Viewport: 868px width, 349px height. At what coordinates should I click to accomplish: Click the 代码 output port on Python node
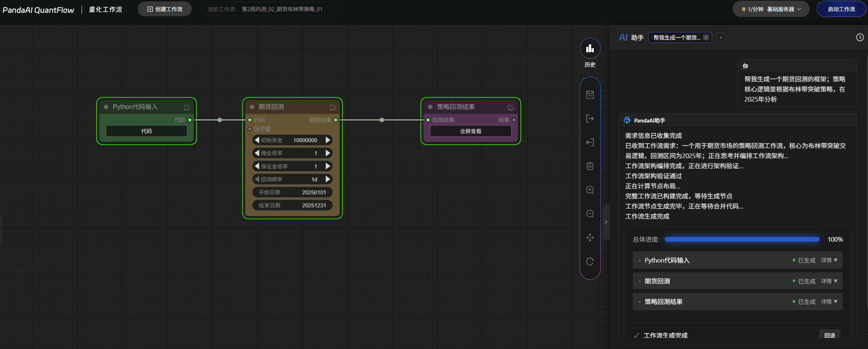[190, 120]
